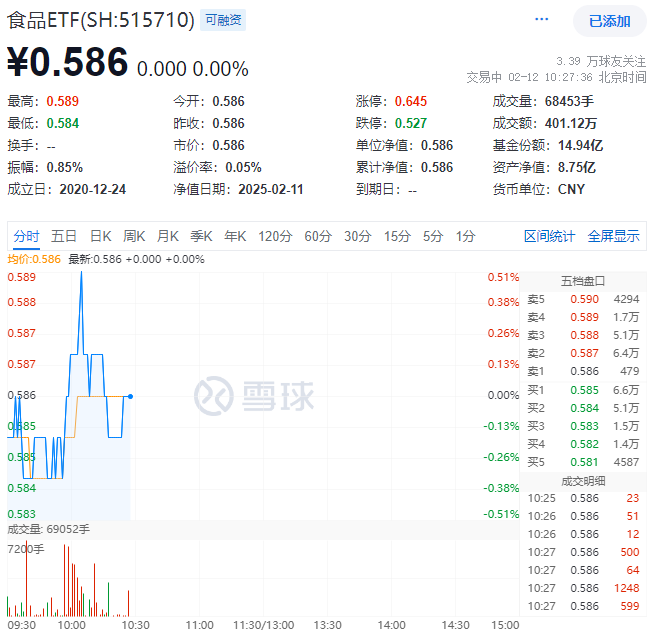Select the 120分 interval tab
Screen dimensions: 647x637
275,236
